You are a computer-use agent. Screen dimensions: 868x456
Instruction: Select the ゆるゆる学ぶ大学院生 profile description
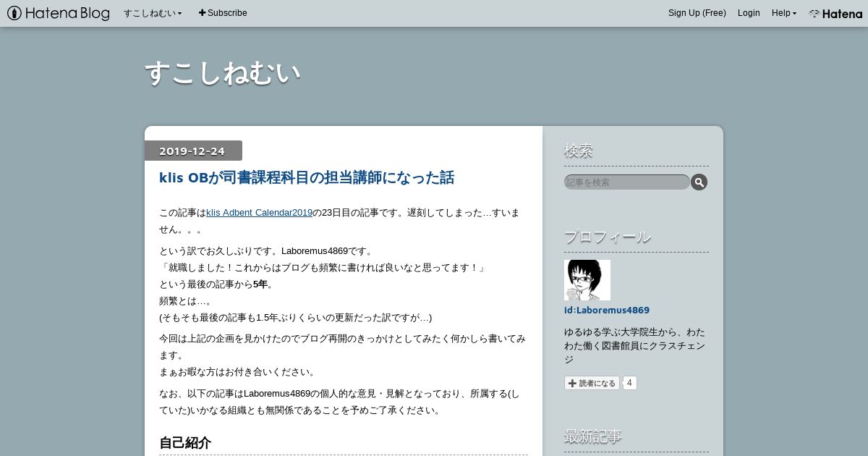pos(634,346)
